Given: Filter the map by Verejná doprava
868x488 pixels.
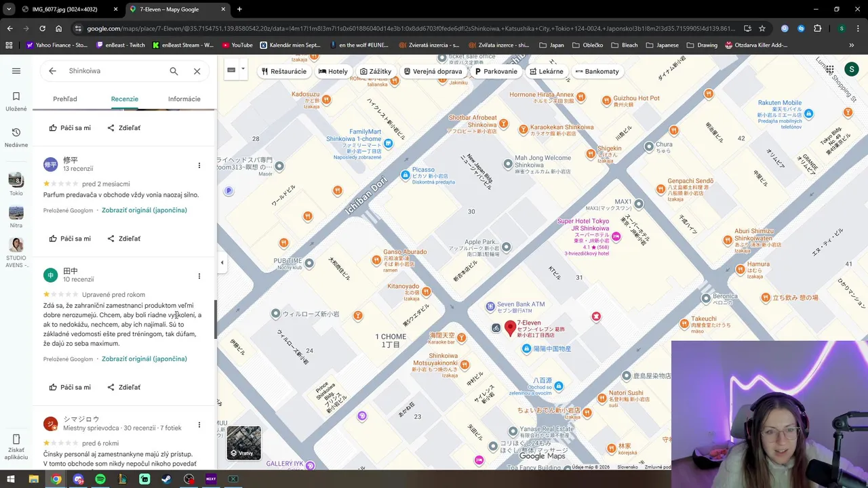Looking at the screenshot, I should point(433,71).
